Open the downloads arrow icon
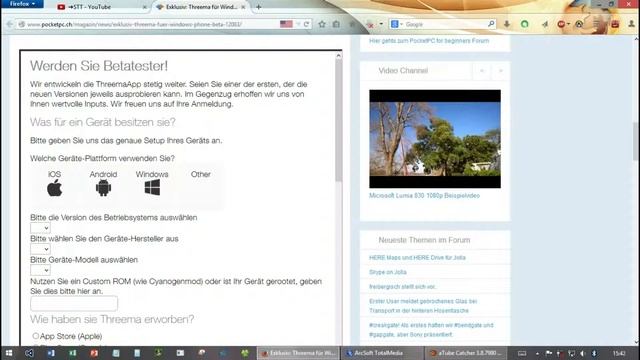 tap(507, 24)
